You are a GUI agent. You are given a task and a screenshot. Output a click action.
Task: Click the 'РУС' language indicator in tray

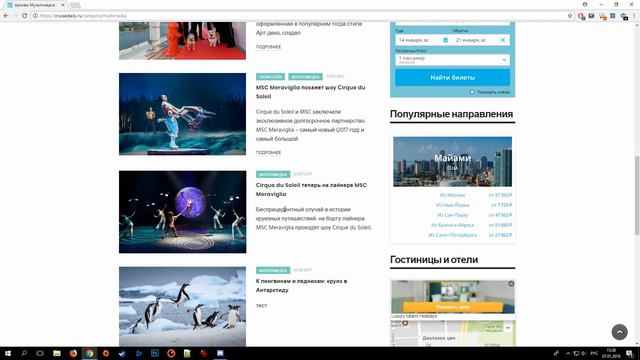595,353
